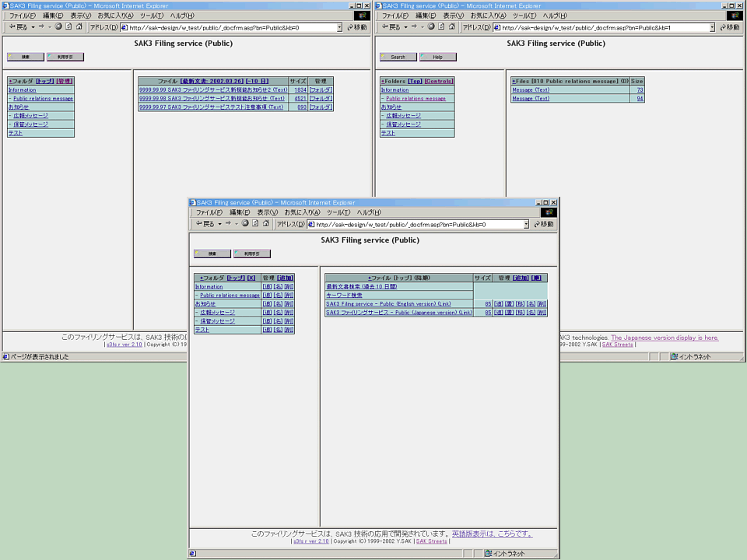The width and height of the screenshot is (747, 560).
Task: Open the Forward history arrow in the front window
Action: tap(237, 224)
